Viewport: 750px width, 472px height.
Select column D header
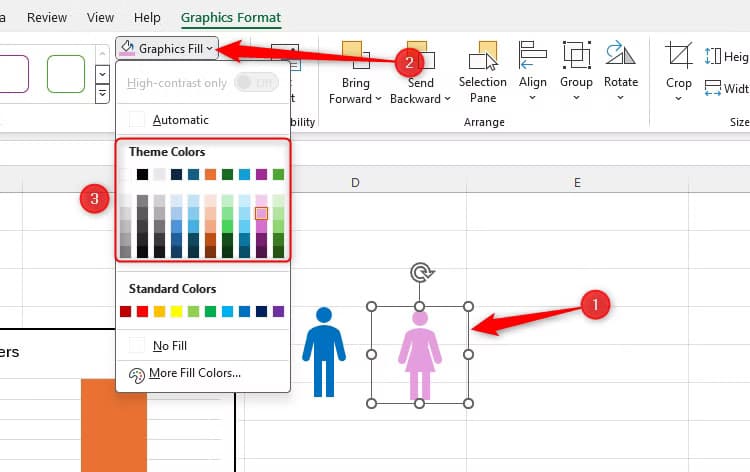click(x=355, y=183)
